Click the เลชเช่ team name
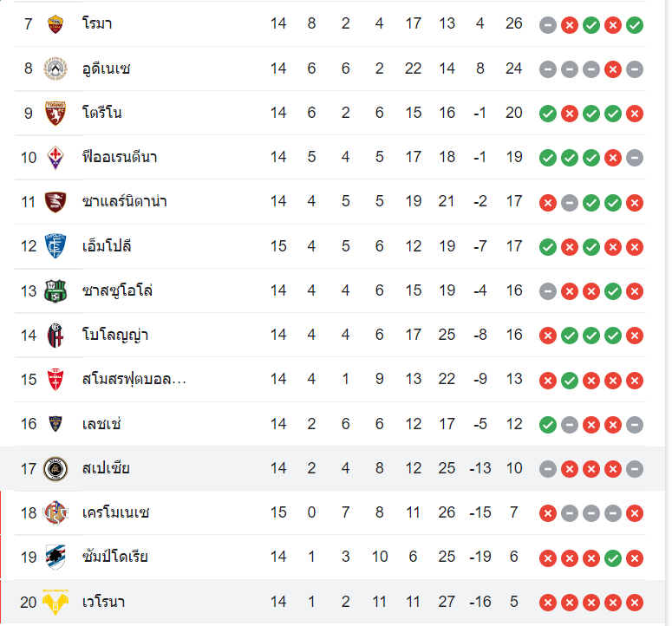Image resolution: width=672 pixels, height=626 pixels. 101,424
